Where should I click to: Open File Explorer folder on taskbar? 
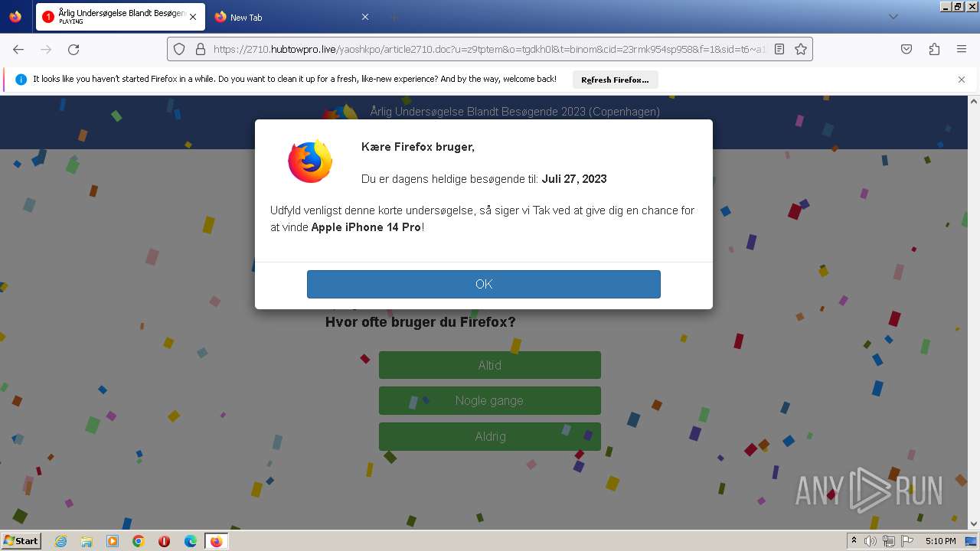87,541
